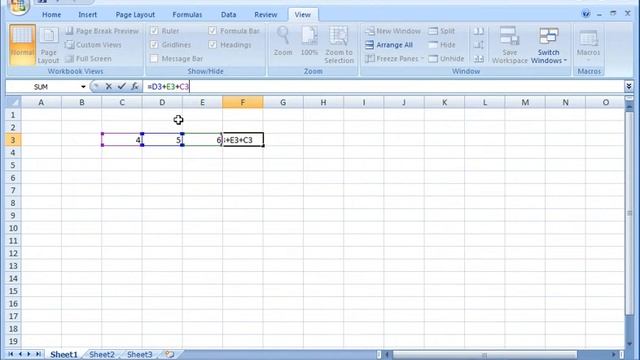Screen dimensions: 640x360
Task: Open the Home tab
Action: point(51,15)
